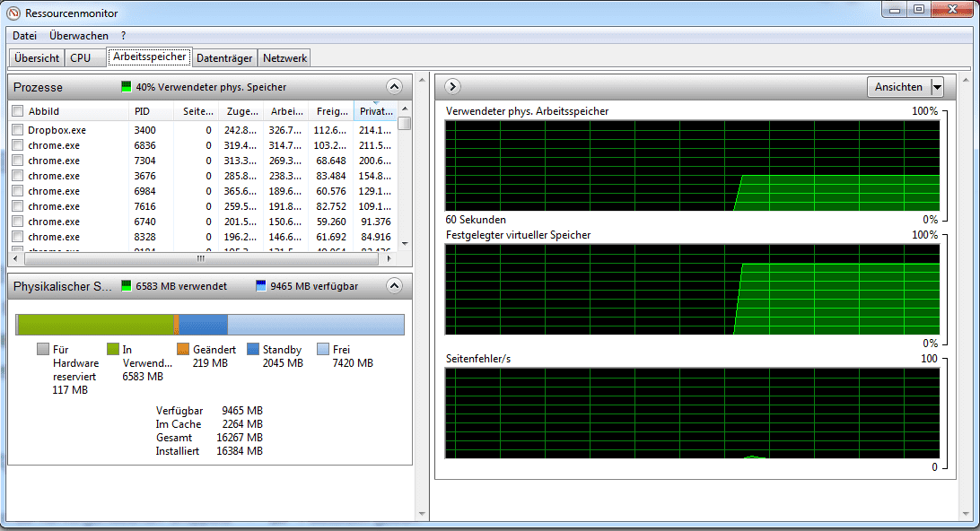Open the Datei menu

pos(24,36)
